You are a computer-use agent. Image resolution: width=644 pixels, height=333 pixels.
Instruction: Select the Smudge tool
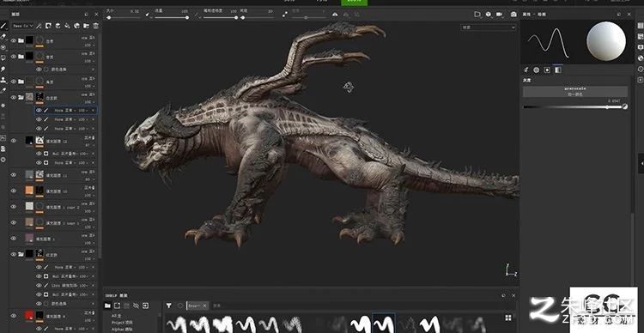[x=3, y=69]
